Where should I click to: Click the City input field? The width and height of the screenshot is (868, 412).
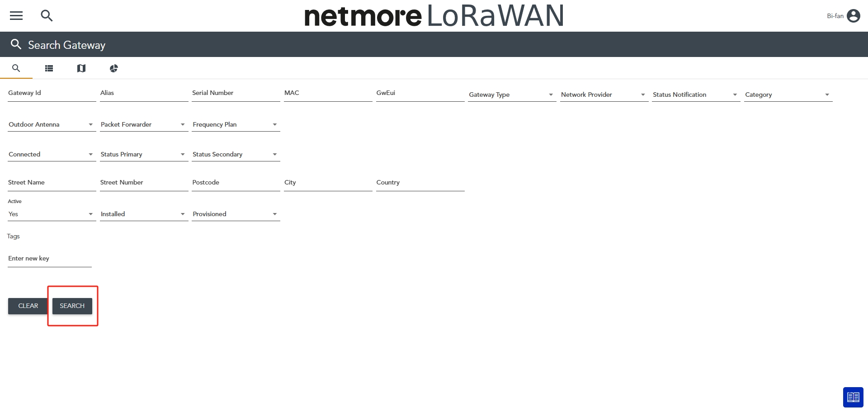tap(328, 183)
